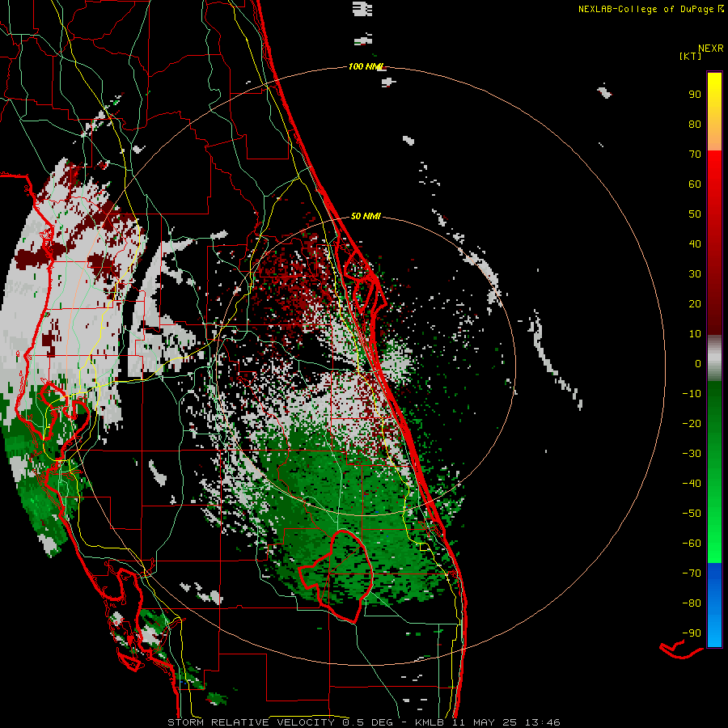Viewport: 728px width, 728px height.
Task: Click the 0.5 DEG elevation angle text
Action: tap(368, 722)
